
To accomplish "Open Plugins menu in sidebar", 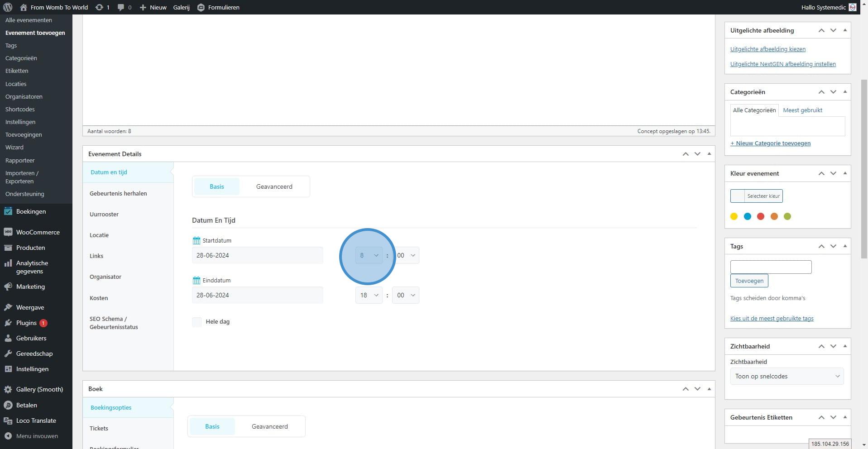I will [26, 323].
